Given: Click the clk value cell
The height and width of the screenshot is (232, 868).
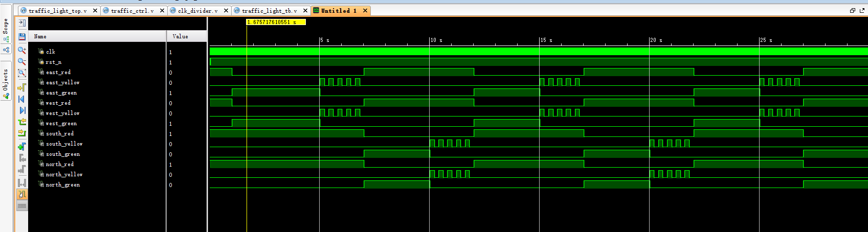Looking at the screenshot, I should (187, 52).
